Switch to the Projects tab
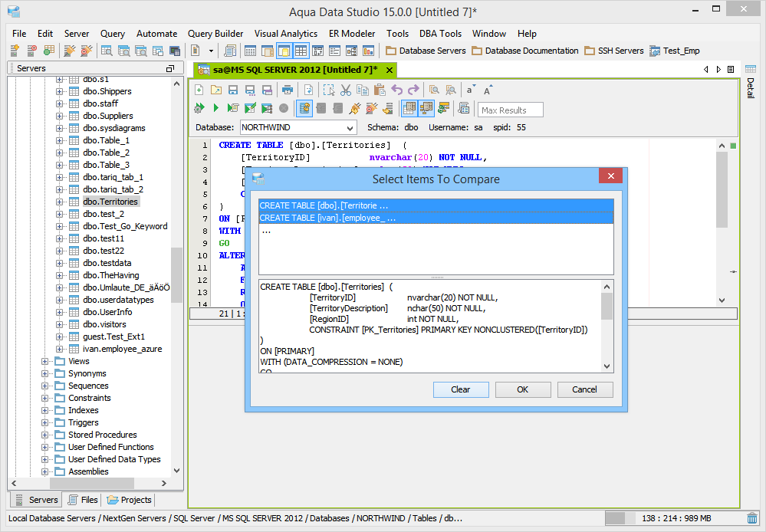Image resolution: width=766 pixels, height=532 pixels. 130,500
